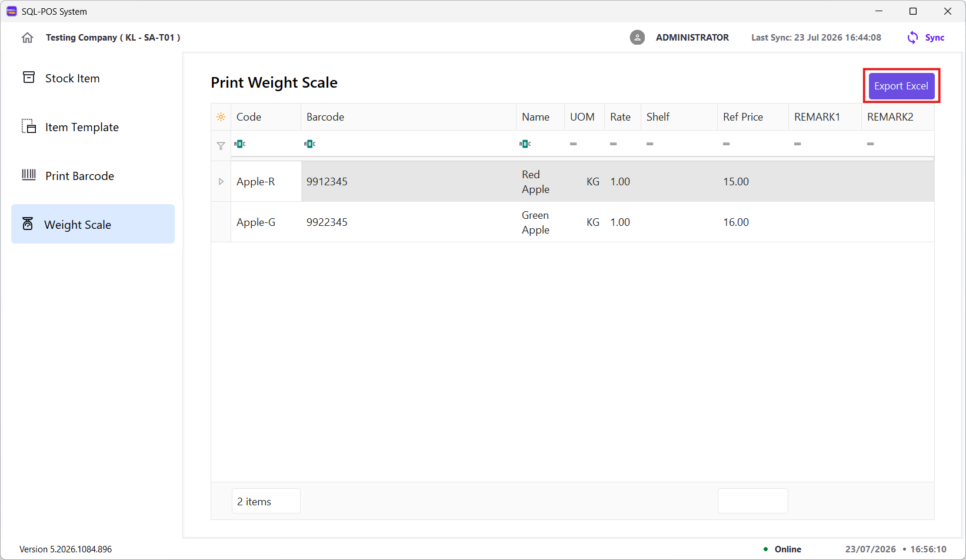Click the Green Apple name cell
The height and width of the screenshot is (560, 966).
click(x=541, y=222)
